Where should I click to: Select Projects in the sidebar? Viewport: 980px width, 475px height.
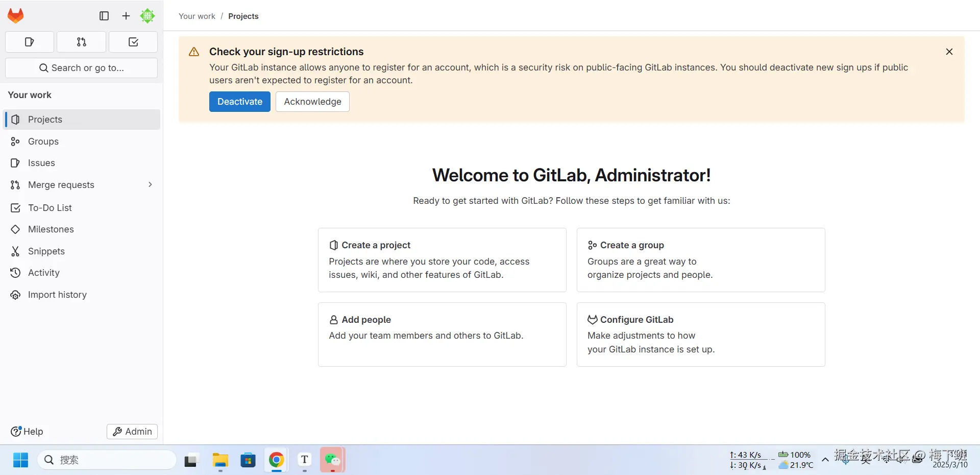pyautogui.click(x=82, y=120)
